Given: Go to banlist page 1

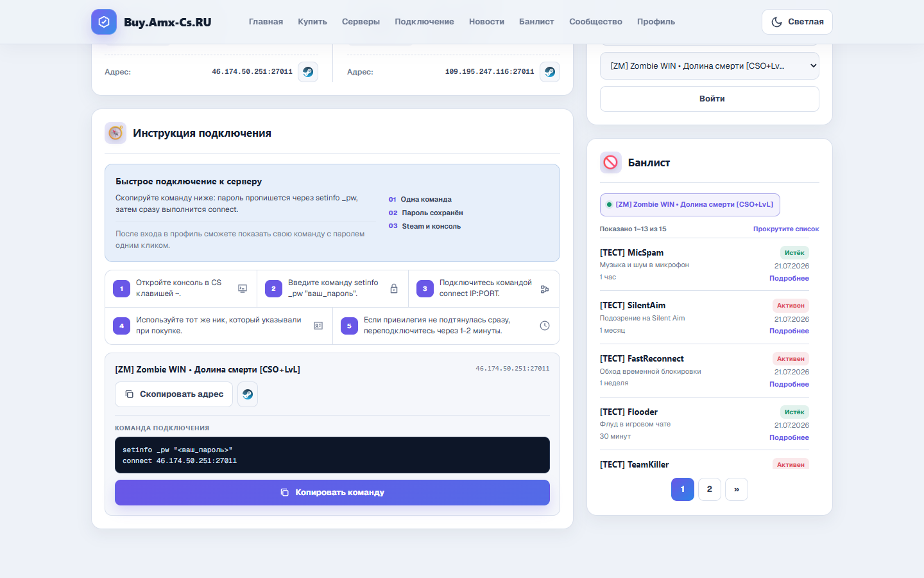Looking at the screenshot, I should [x=683, y=489].
